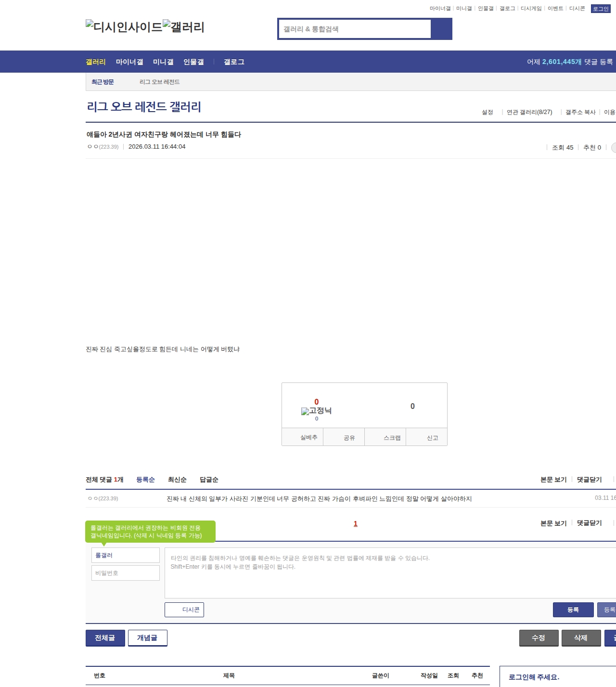Click the 갤러리 logo image beside 디시인사이드

[x=184, y=26]
